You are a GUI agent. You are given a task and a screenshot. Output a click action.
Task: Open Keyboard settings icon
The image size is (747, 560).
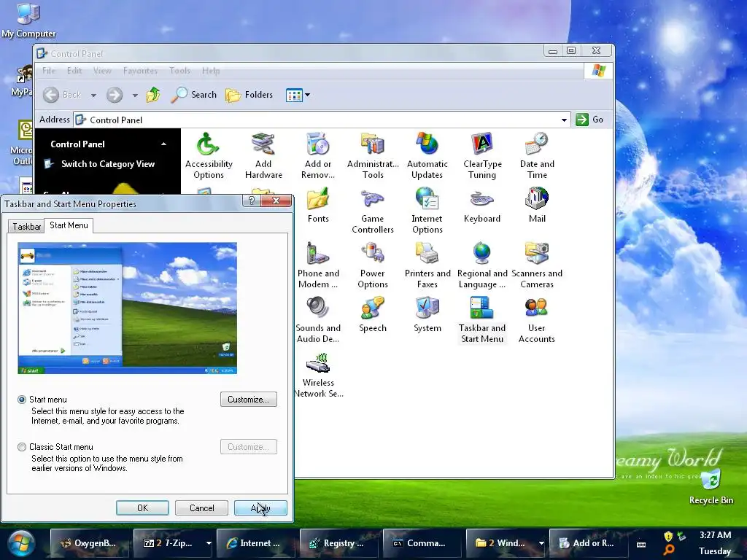pos(482,205)
